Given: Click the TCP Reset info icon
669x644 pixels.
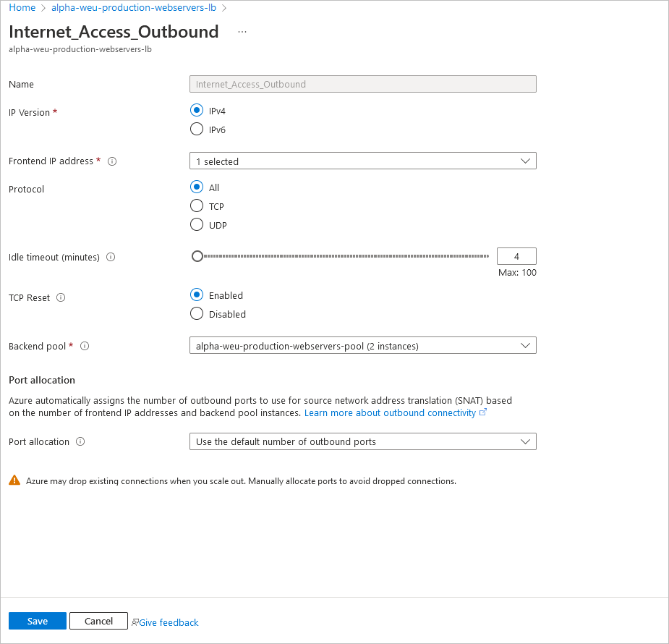Looking at the screenshot, I should point(61,297).
